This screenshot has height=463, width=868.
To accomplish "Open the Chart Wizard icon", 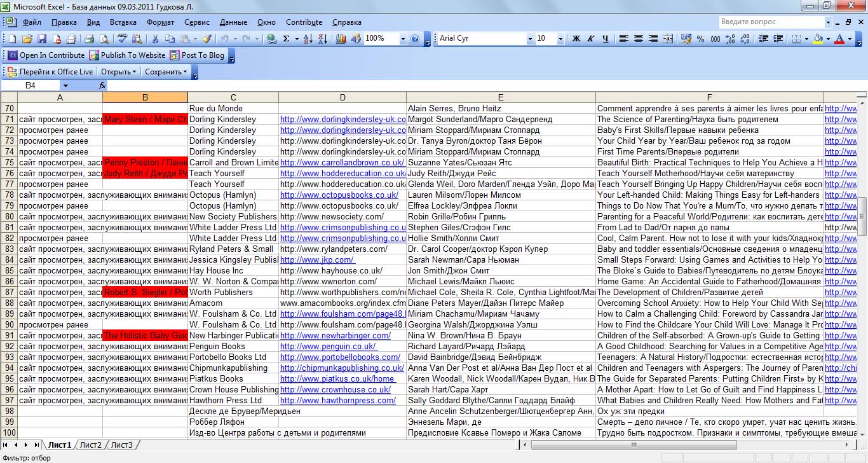I will [x=341, y=39].
